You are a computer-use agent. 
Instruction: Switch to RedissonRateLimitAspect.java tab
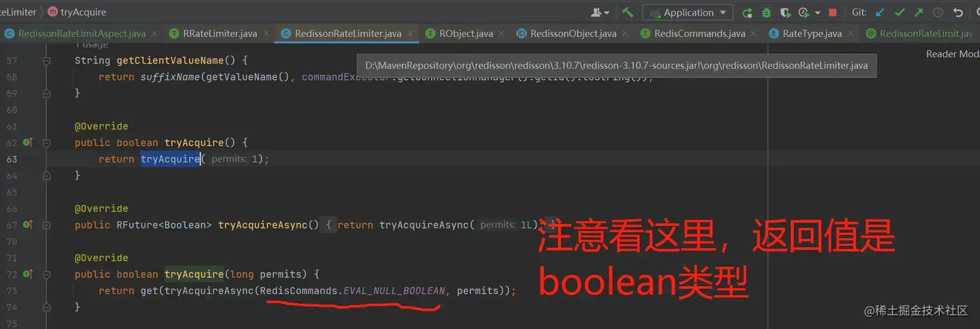point(82,33)
